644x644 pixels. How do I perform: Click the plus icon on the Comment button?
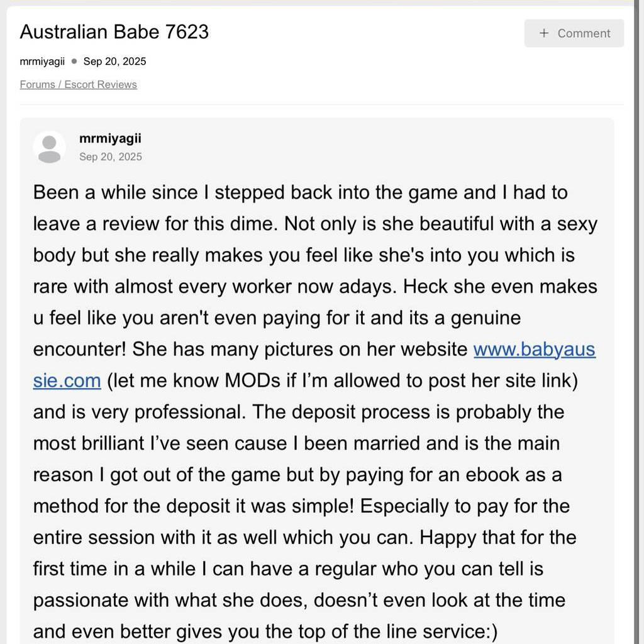tap(544, 33)
